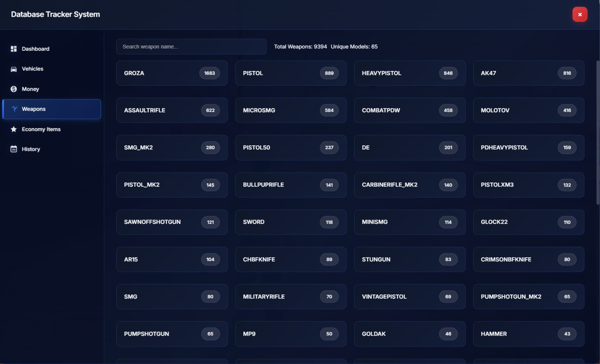Go to the Vehicles section

52,69
